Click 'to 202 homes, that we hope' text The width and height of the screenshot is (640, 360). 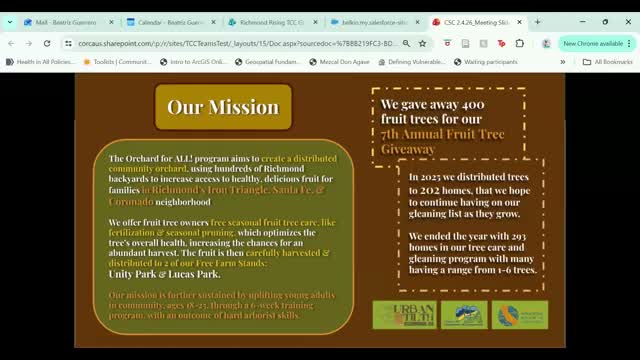click(469, 190)
